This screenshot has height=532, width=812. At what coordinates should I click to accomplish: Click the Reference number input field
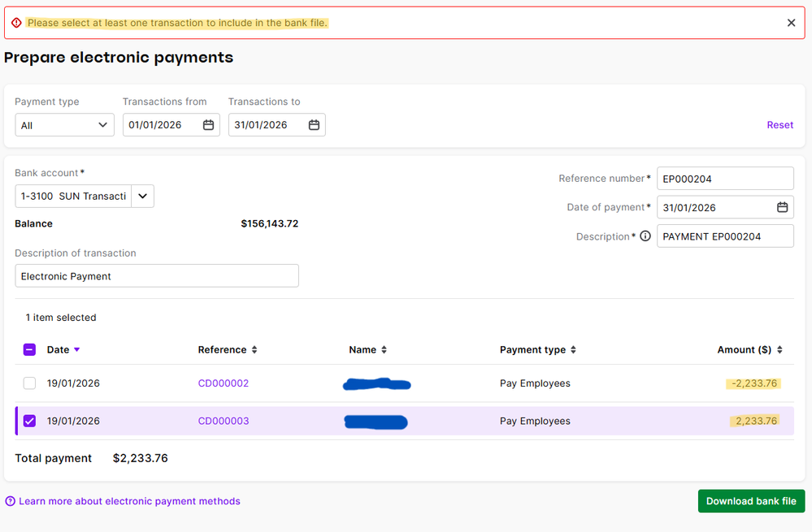724,179
